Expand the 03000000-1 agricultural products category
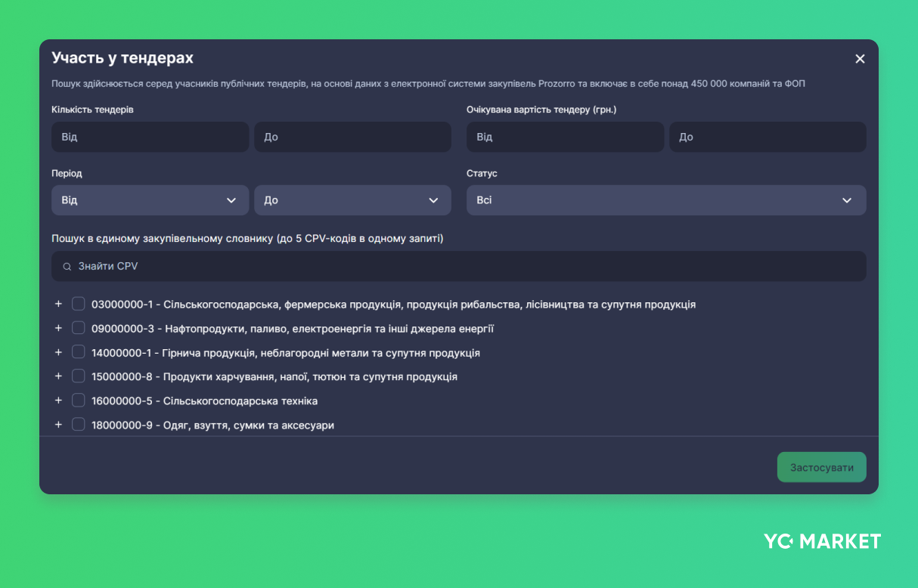 pyautogui.click(x=58, y=304)
